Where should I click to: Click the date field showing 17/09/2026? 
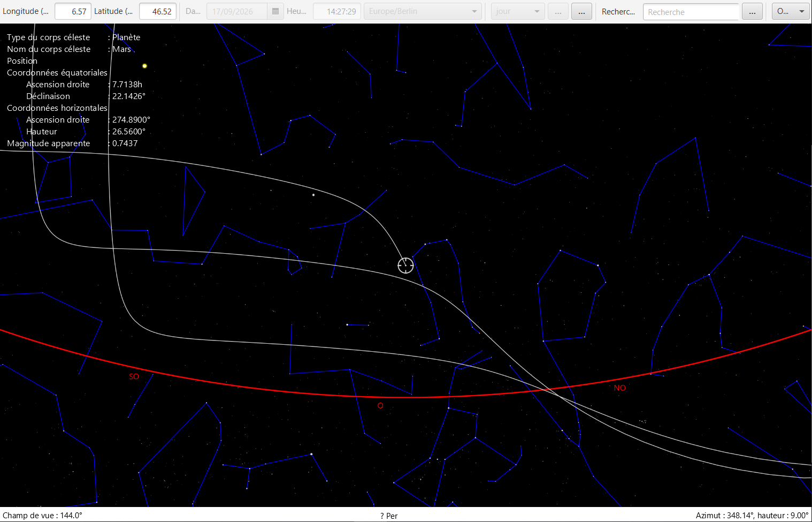236,11
